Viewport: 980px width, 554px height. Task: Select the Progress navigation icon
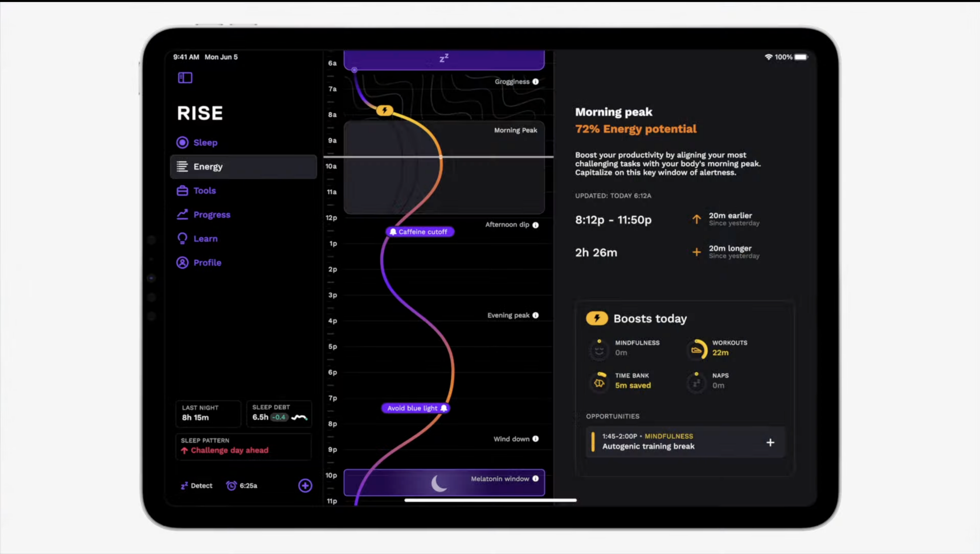click(x=182, y=214)
